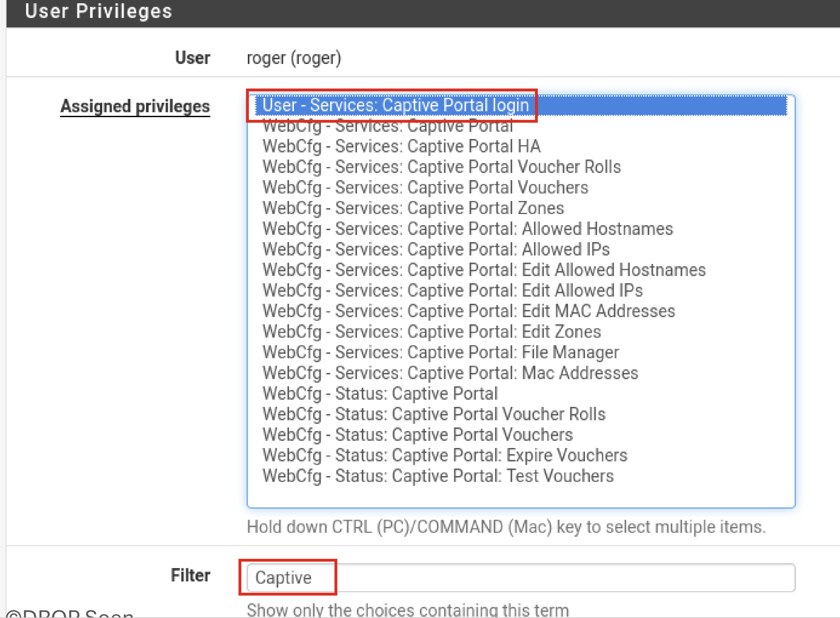
Task: Choose 'Captive Portal: Allowed Hostnames' in list
Action: click(468, 229)
